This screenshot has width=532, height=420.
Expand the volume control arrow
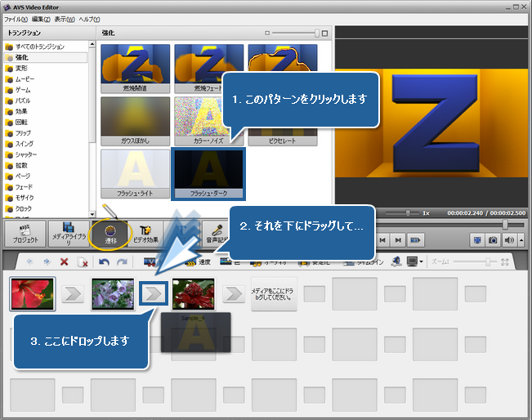(521, 240)
